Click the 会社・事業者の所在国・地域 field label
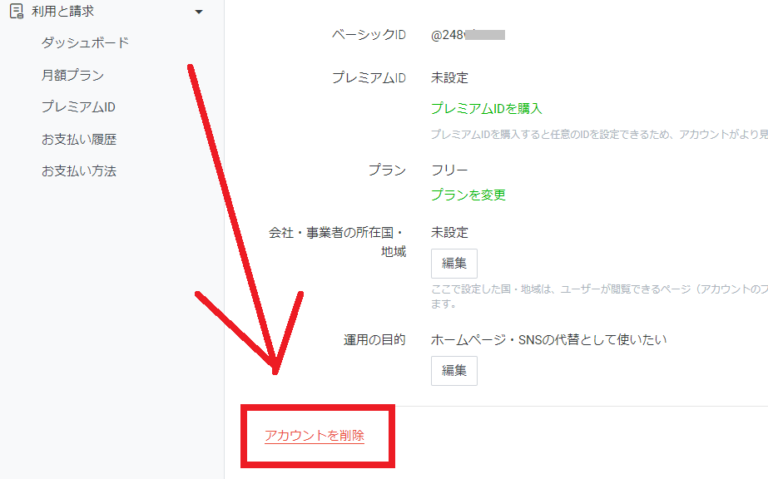The height and width of the screenshot is (479, 768). click(336, 241)
